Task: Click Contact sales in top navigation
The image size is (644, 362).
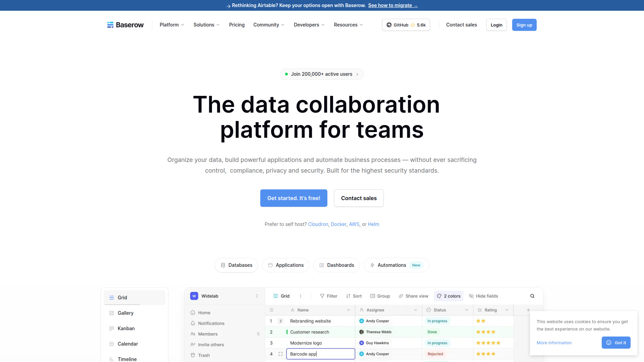Action: click(462, 25)
